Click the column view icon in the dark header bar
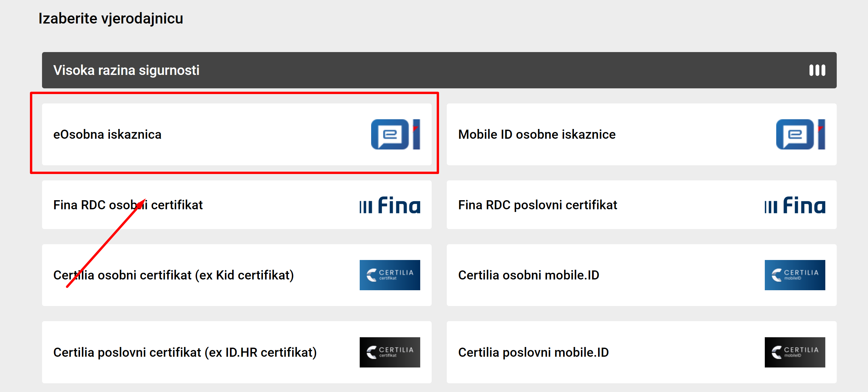 click(x=817, y=70)
